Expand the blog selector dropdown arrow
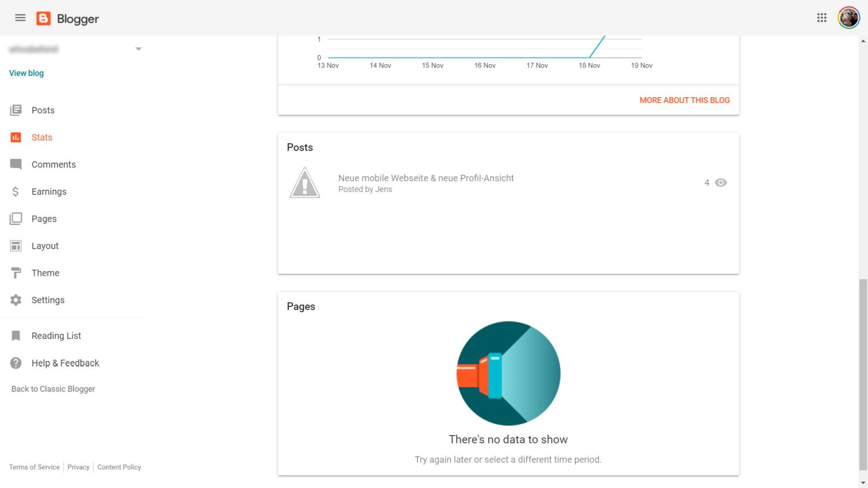 click(138, 49)
